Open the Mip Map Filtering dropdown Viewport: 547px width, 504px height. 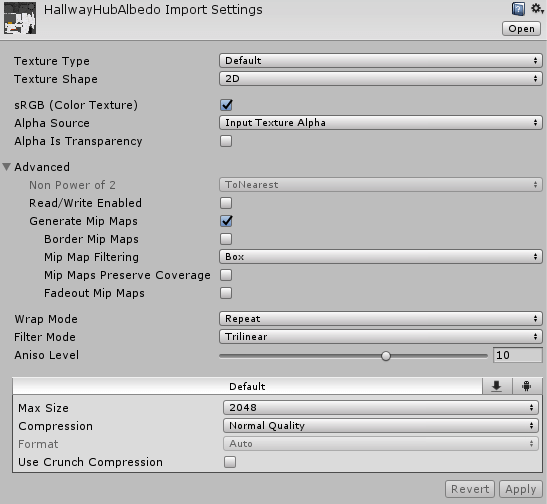pyautogui.click(x=381, y=257)
